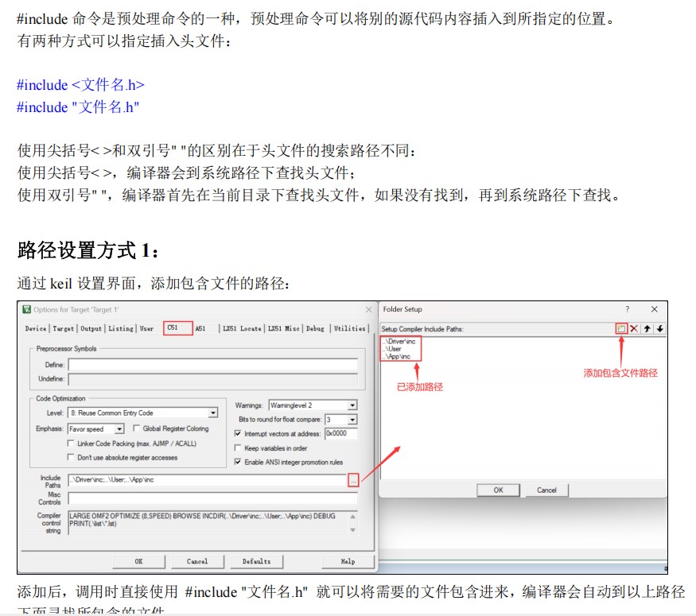Open the LX51 Locate tab
The image size is (696, 616).
[x=241, y=328]
